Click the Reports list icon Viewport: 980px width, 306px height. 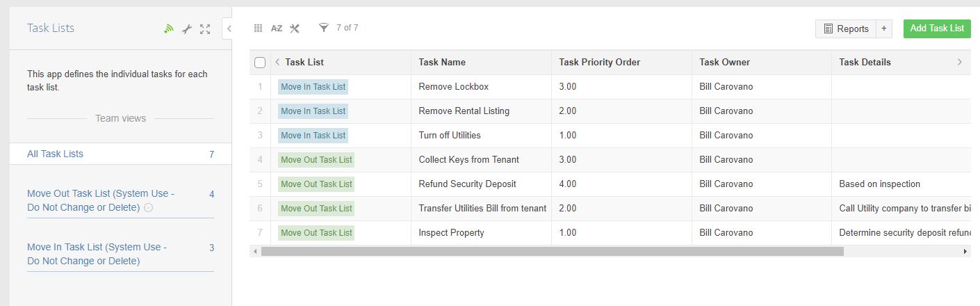pos(828,29)
